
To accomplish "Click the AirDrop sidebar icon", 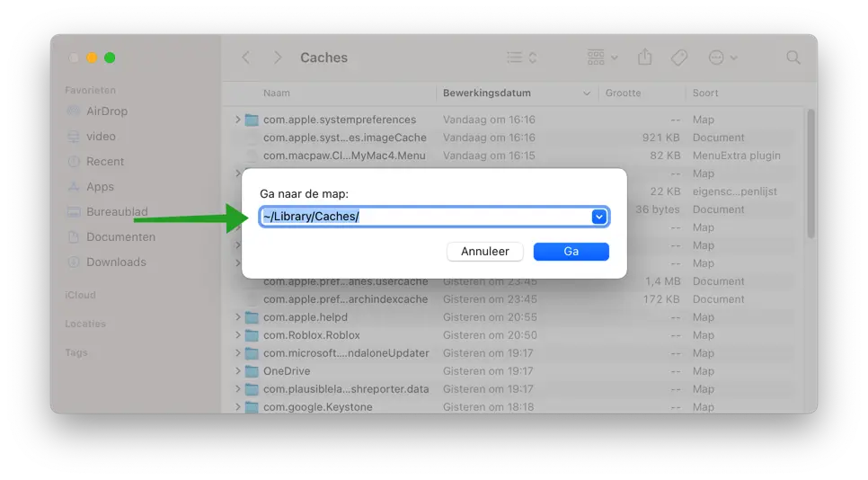I will click(73, 111).
